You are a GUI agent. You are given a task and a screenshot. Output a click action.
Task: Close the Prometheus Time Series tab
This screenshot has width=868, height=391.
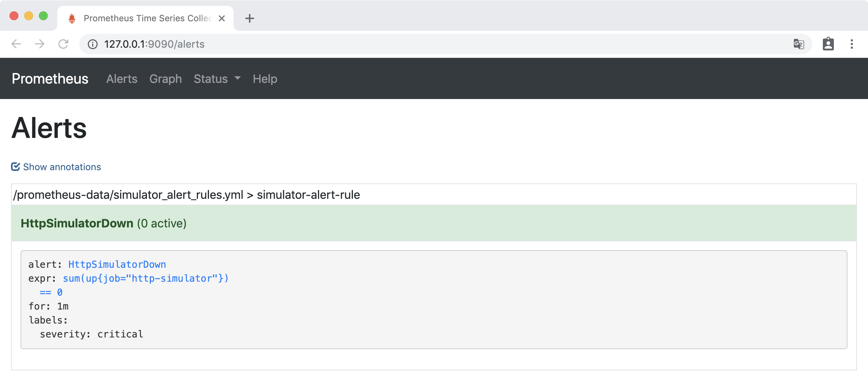click(x=222, y=18)
